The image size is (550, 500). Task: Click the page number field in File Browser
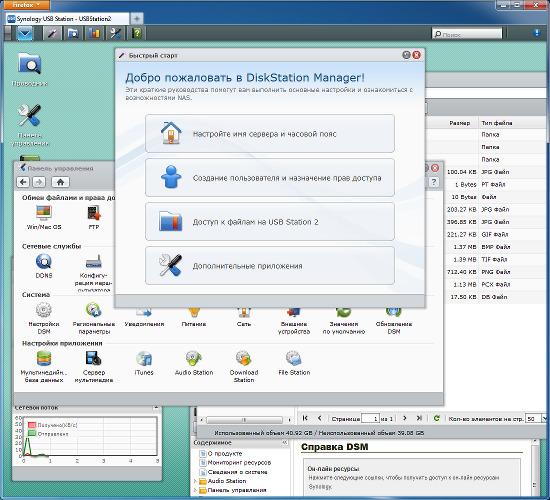370,418
